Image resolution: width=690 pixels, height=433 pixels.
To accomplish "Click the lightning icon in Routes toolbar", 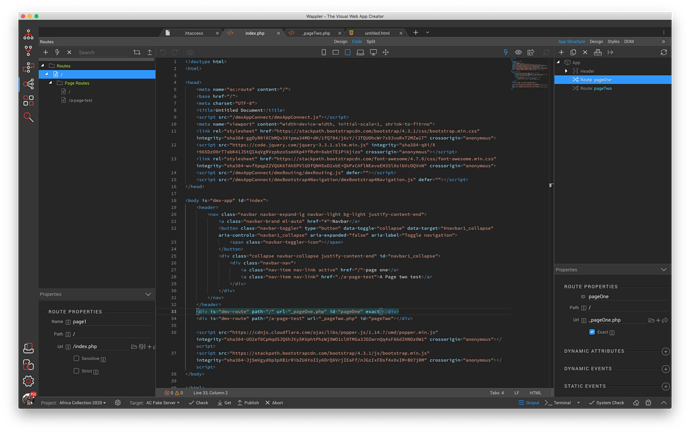I will click(57, 52).
